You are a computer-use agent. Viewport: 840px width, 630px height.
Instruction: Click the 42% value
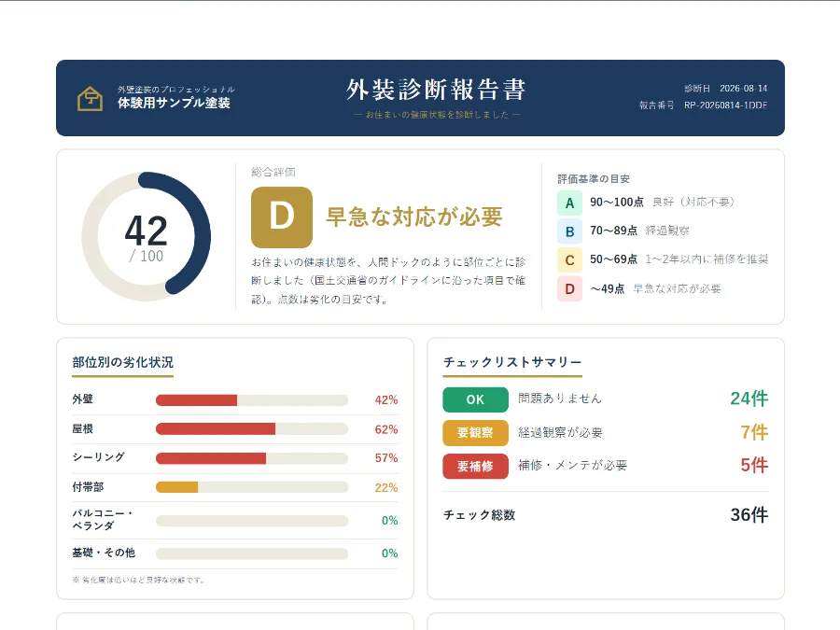click(x=386, y=400)
